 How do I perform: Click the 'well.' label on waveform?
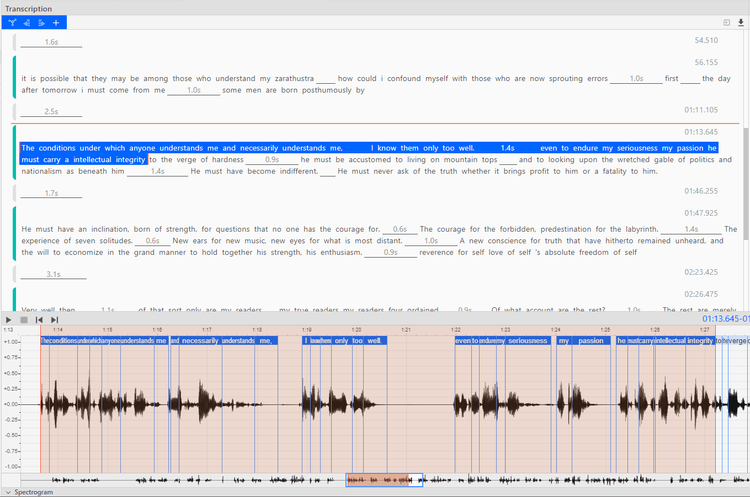(x=375, y=341)
